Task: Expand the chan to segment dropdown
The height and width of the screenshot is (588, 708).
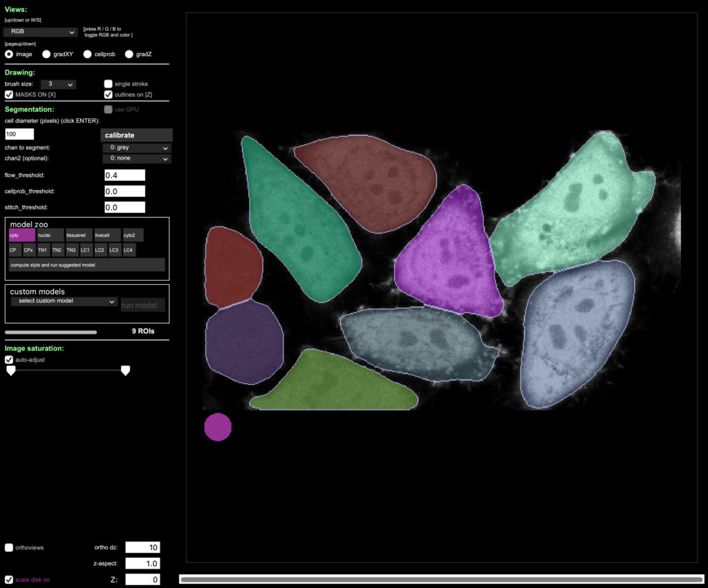Action: [136, 148]
